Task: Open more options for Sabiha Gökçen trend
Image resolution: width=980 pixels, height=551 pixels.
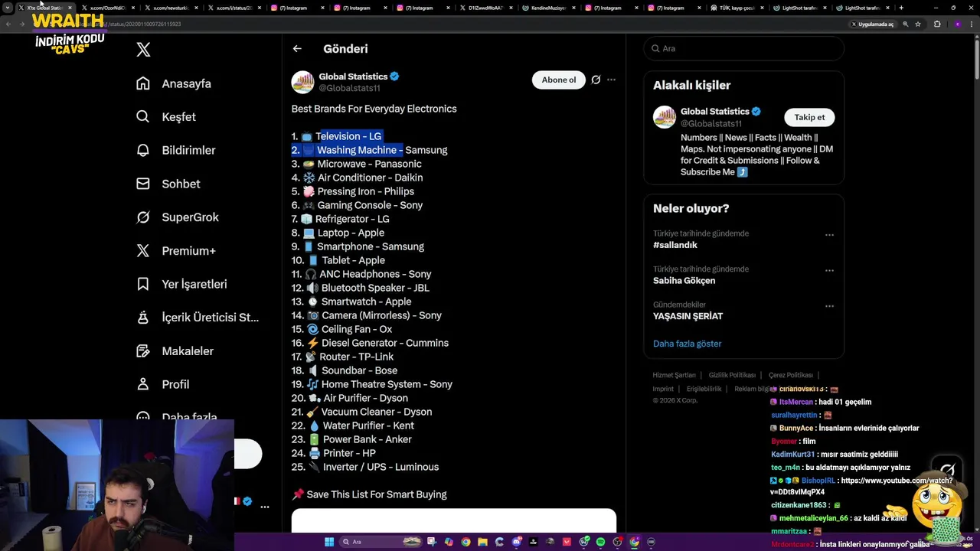Action: 829,270
